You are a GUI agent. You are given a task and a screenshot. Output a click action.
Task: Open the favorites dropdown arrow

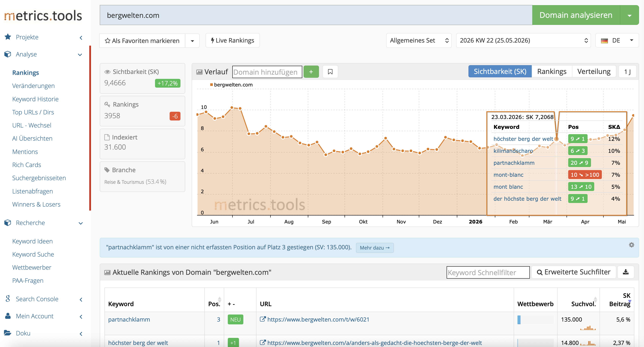192,41
